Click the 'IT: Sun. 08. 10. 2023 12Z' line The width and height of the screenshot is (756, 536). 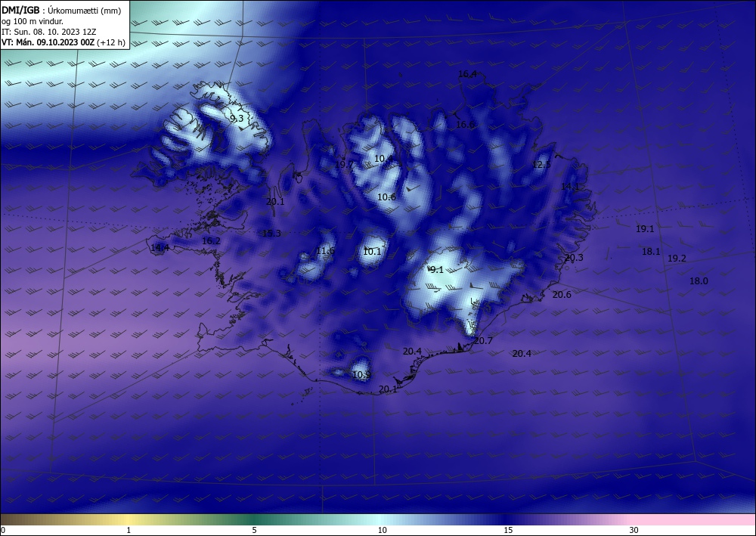[x=48, y=32]
